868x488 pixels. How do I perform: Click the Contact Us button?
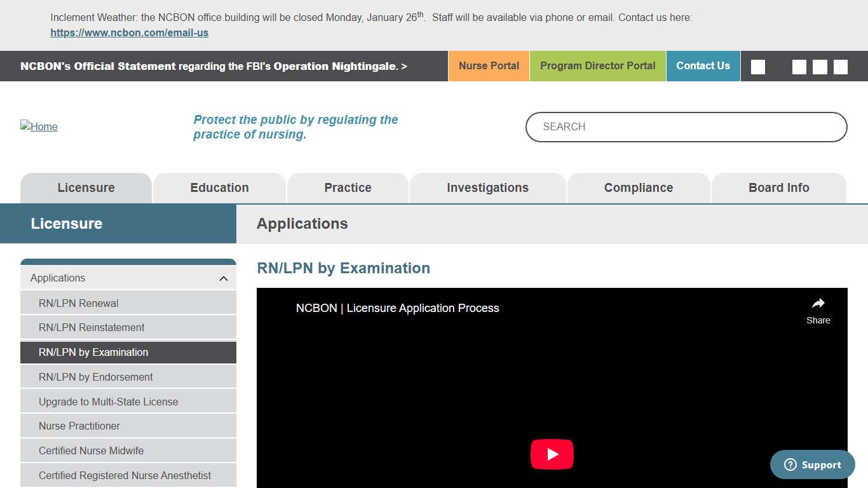pos(703,65)
